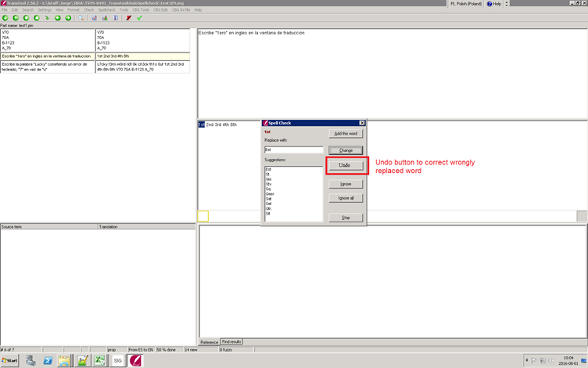
Task: Open the Spellcheck menu
Action: [x=106, y=9]
